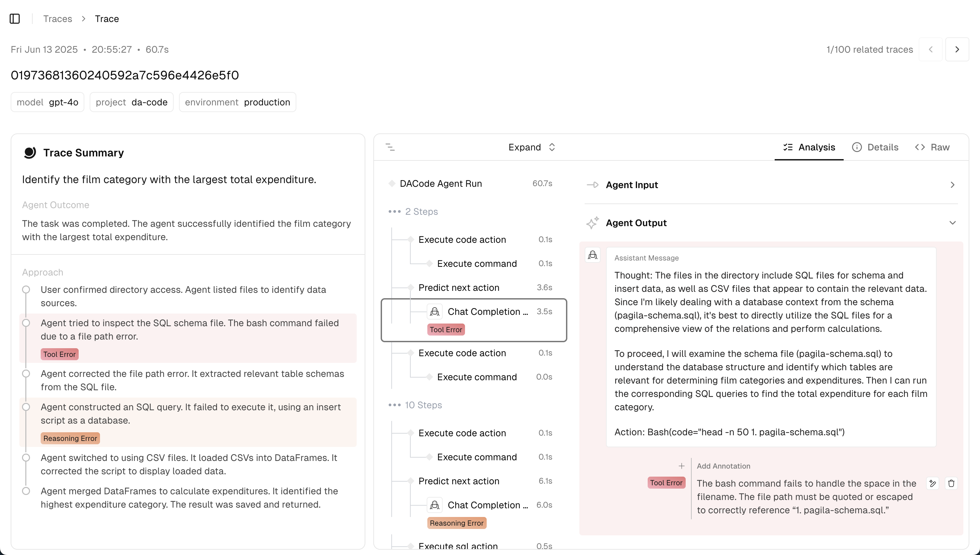Click the Add Annotation label
Viewport: 980px width, 555px height.
[x=723, y=466]
